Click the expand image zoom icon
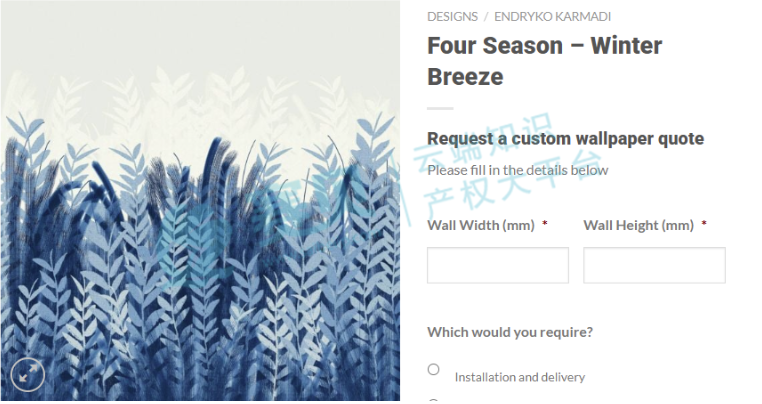Viewport: 762px width, 404px height. point(27,374)
